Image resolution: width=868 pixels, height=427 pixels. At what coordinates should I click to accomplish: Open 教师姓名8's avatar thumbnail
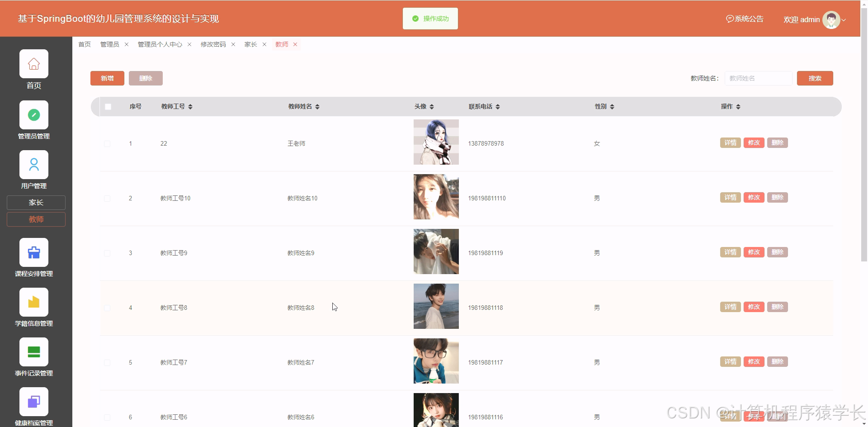click(436, 306)
